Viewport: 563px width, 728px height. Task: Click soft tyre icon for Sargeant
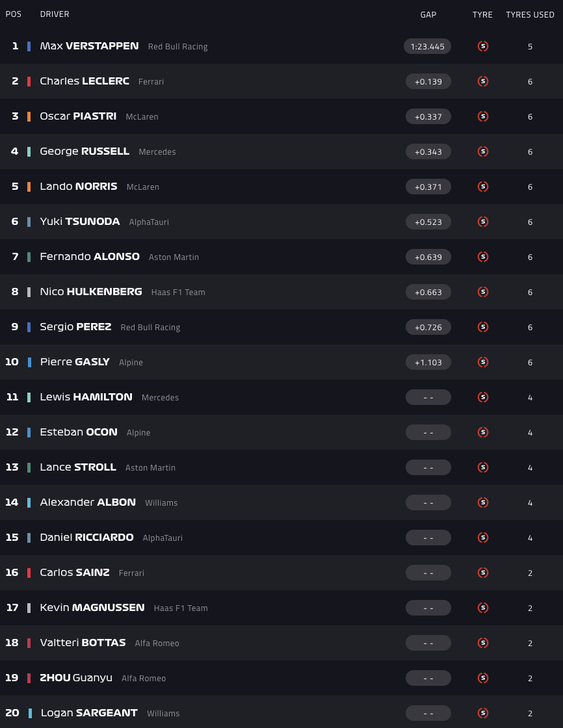(x=482, y=713)
